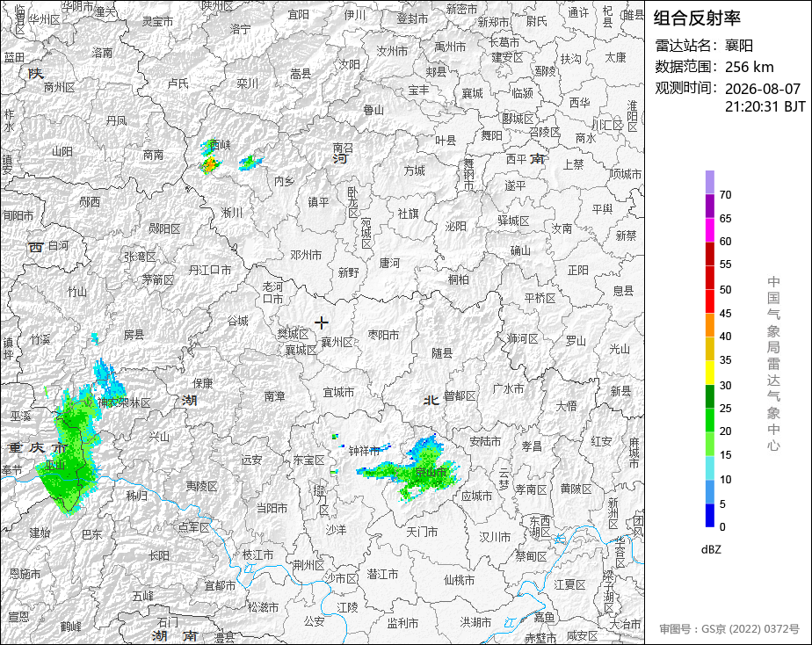Click the 南阳 卧龙区 label
Viewport: 812px width, 645px height.
352,201
